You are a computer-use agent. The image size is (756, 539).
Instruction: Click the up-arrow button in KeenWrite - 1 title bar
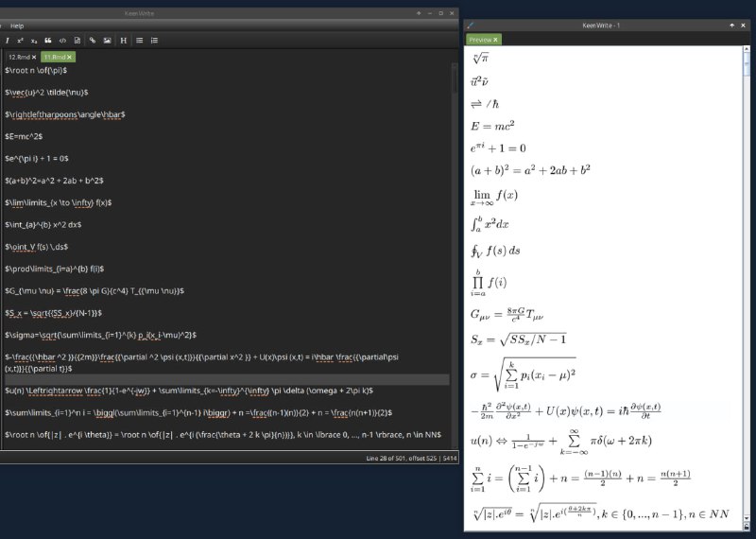pyautogui.click(x=731, y=26)
